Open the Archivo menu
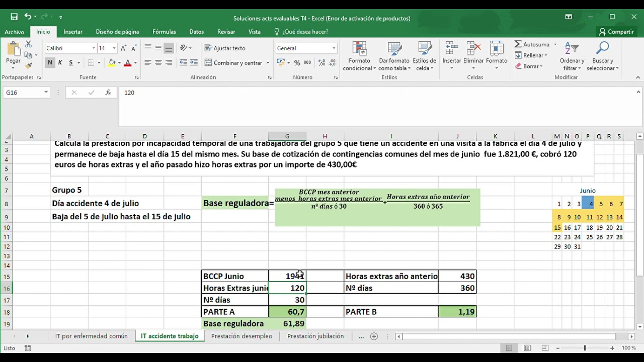This screenshot has height=362, width=644. click(14, 32)
